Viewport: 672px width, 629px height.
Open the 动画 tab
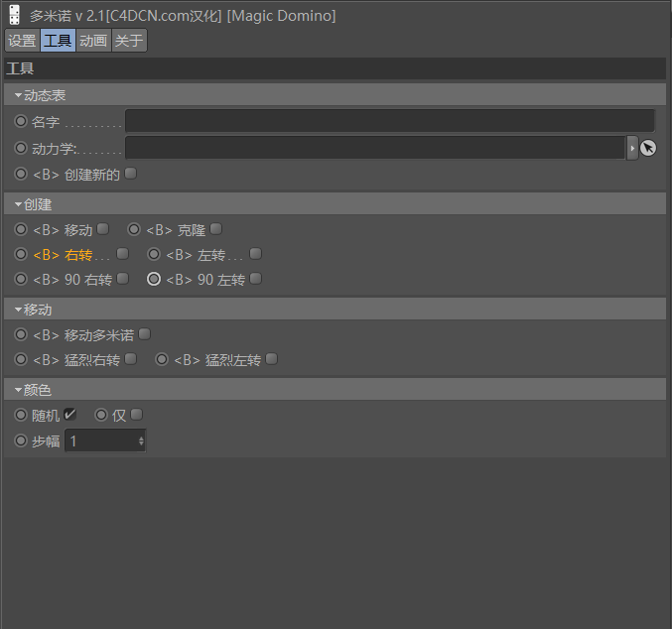pyautogui.click(x=93, y=41)
